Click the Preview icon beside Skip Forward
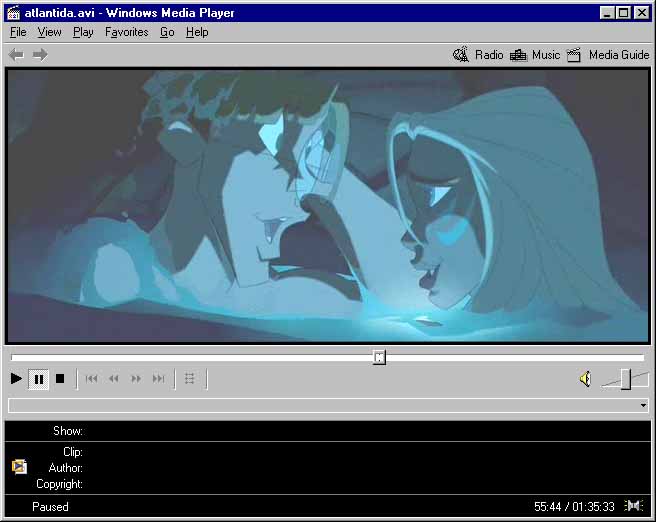 [190, 379]
